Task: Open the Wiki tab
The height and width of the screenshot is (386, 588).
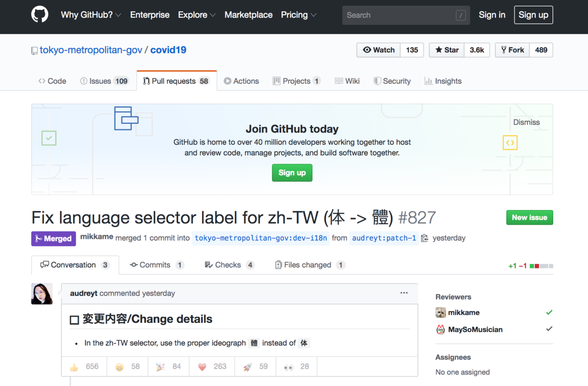Action: point(347,81)
